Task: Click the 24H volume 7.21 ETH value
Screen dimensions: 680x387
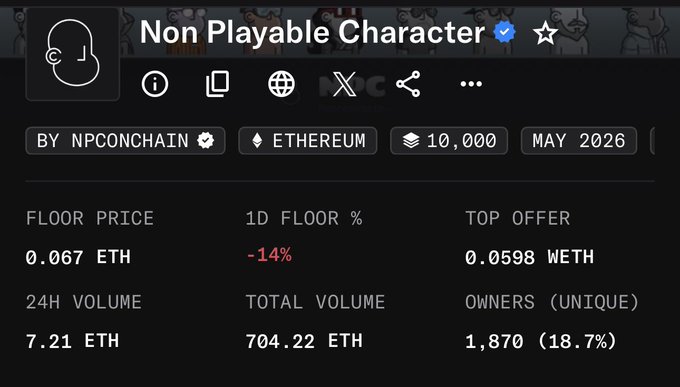Action: coord(72,341)
